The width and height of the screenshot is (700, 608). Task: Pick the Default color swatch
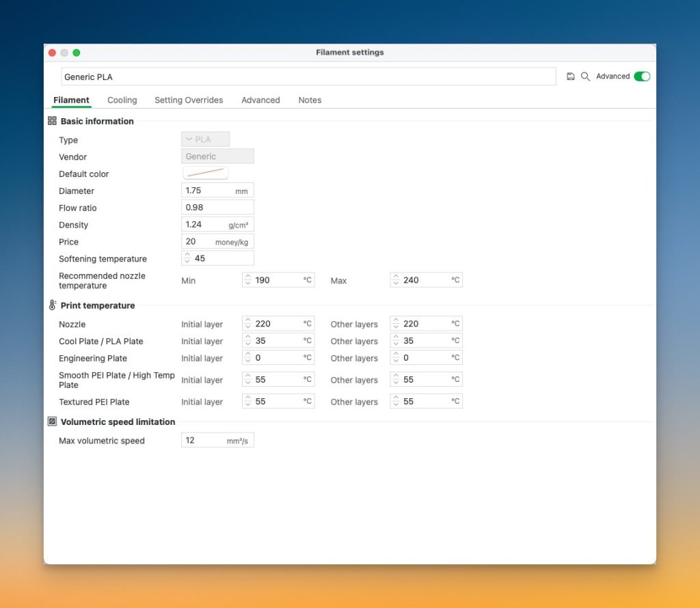tap(205, 174)
